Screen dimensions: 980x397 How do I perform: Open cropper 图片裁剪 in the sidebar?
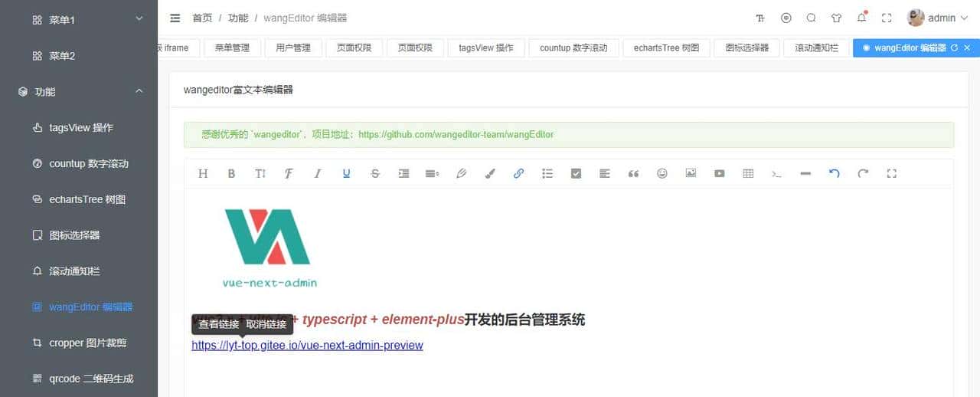79,343
